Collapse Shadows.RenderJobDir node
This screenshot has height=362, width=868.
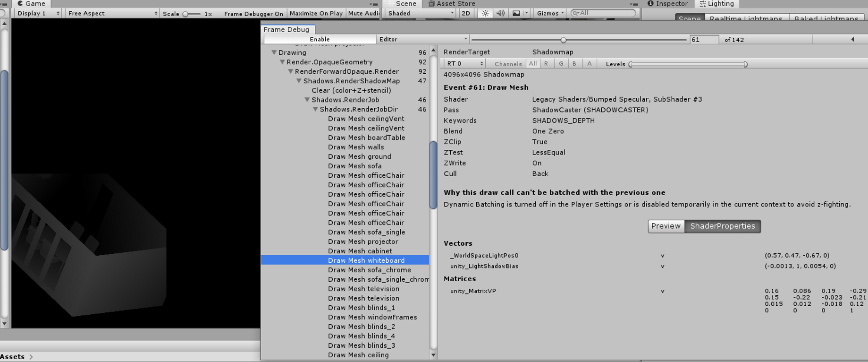[315, 109]
